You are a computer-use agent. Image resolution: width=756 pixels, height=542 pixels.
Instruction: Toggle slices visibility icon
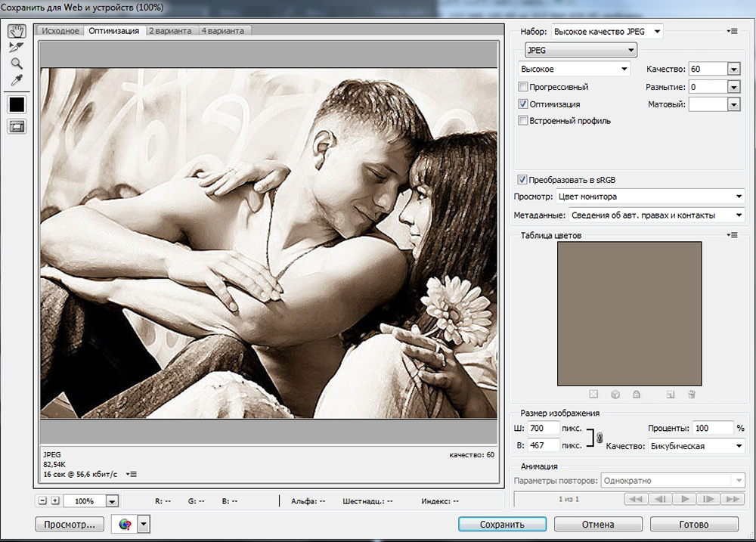[x=17, y=127]
